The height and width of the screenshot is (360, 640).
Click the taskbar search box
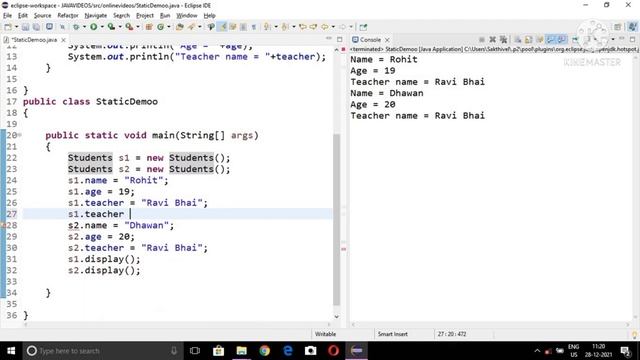102,351
